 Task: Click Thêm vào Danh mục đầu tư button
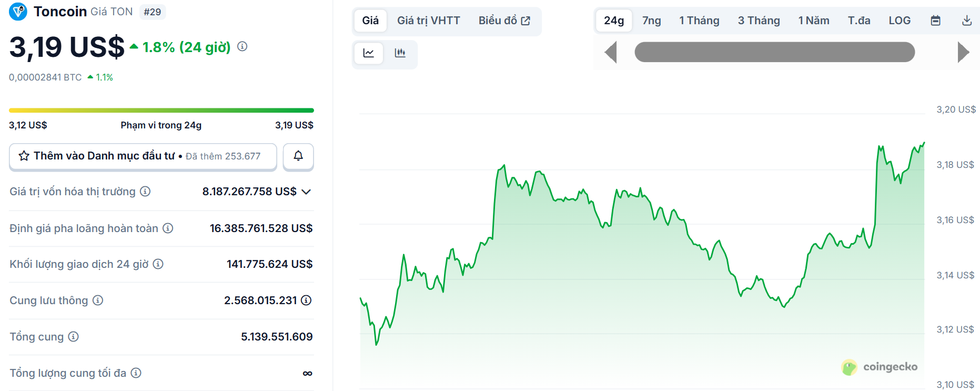coord(143,156)
